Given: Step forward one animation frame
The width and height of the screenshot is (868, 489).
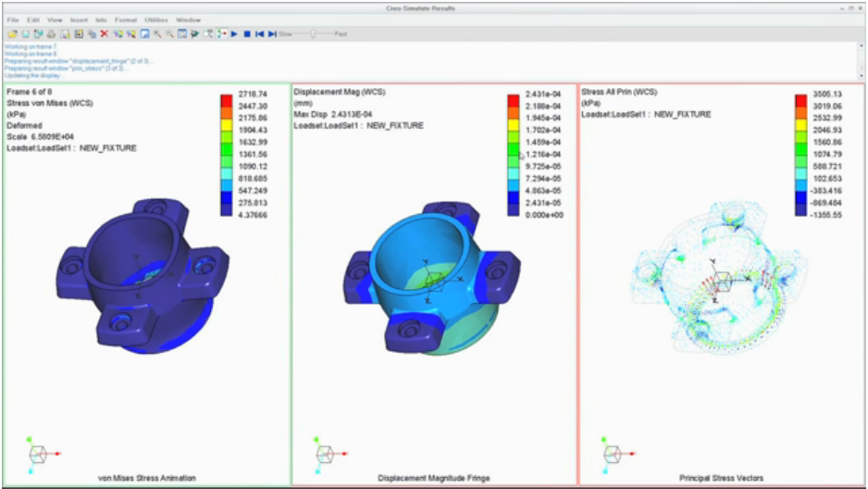Looking at the screenshot, I should (x=271, y=33).
